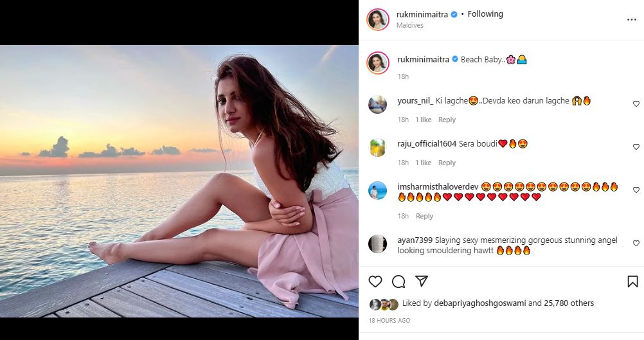Open the comment bubble icon
The image size is (644, 340).
coord(398,282)
